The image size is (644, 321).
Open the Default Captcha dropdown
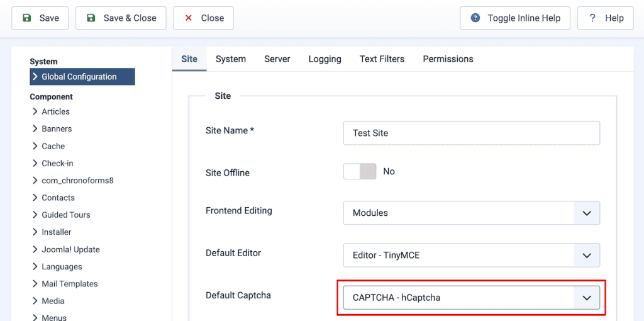[472, 298]
